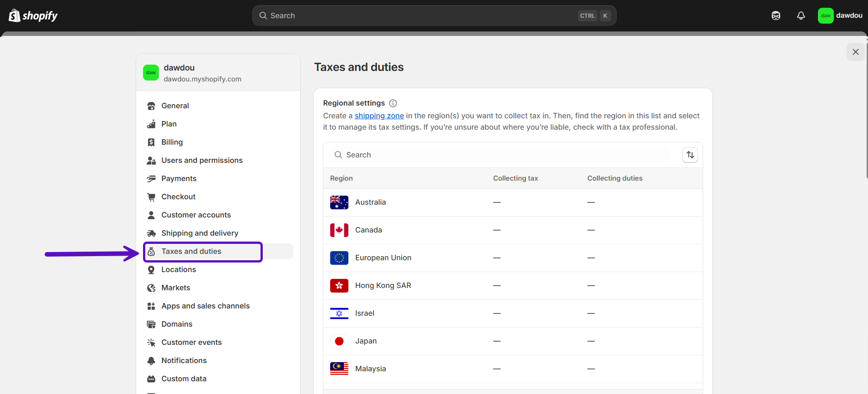868x394 pixels.
Task: Close the settings panel
Action: (x=855, y=52)
